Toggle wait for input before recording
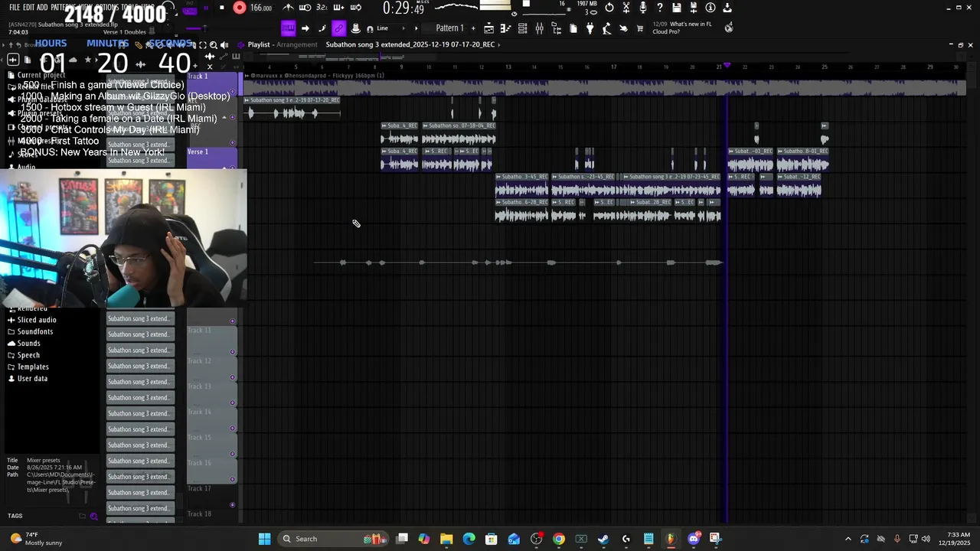980x551 pixels. [305, 8]
